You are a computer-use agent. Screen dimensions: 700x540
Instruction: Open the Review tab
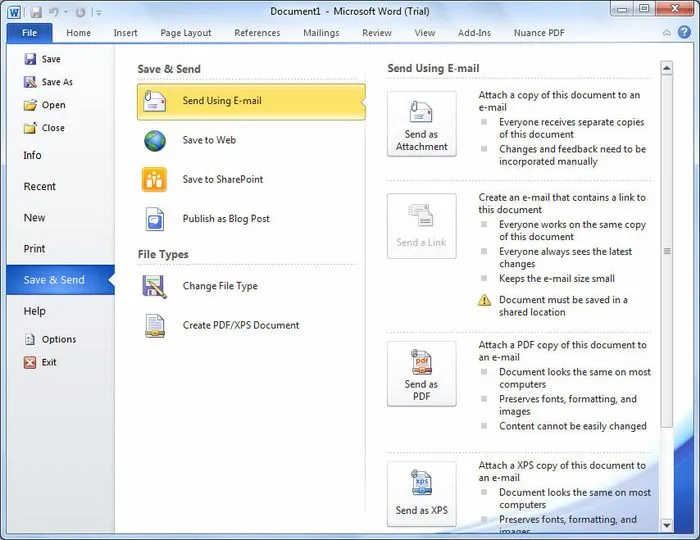(x=377, y=33)
